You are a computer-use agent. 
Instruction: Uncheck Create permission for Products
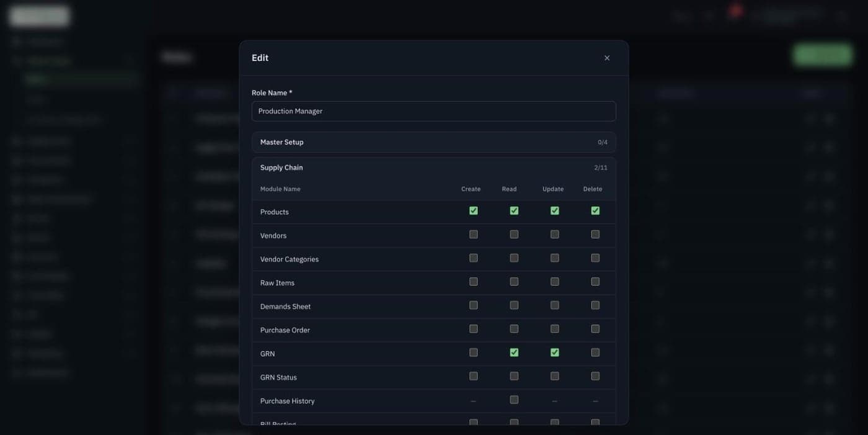474,211
